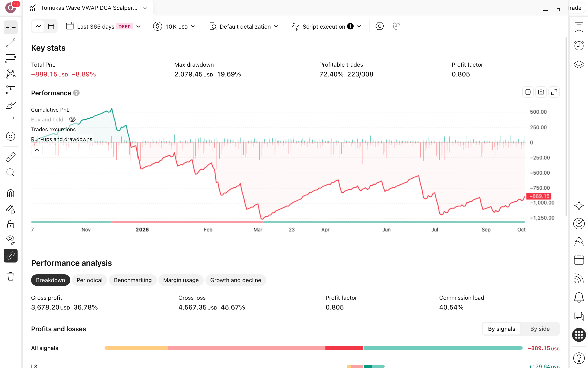Open strategy settings hexagon icon
The image size is (588, 368).
tap(380, 26)
